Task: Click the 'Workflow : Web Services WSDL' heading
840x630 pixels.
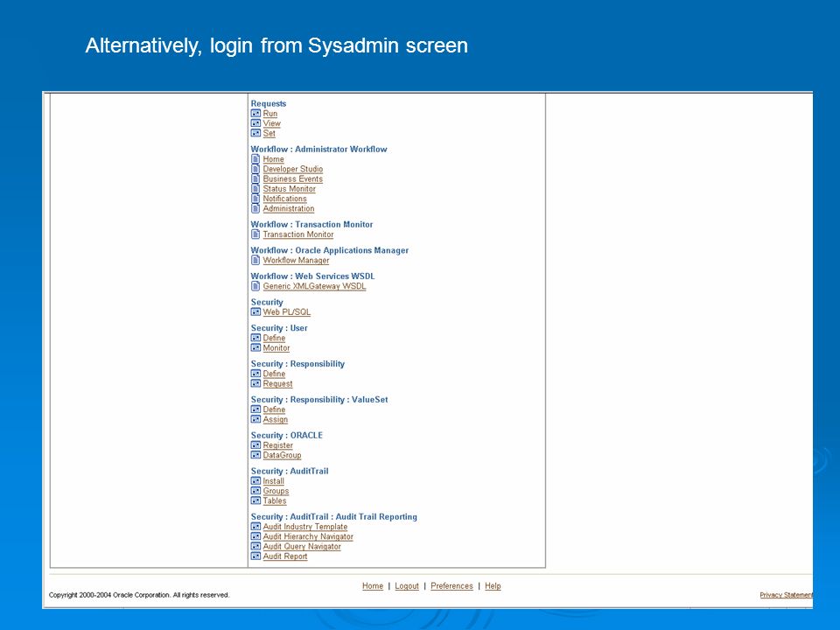Action: pos(313,276)
